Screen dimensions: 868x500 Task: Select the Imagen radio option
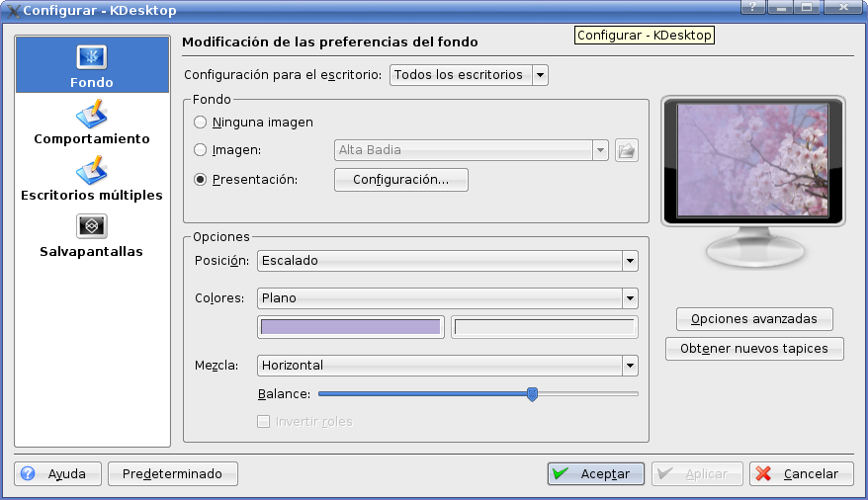pyautogui.click(x=201, y=150)
